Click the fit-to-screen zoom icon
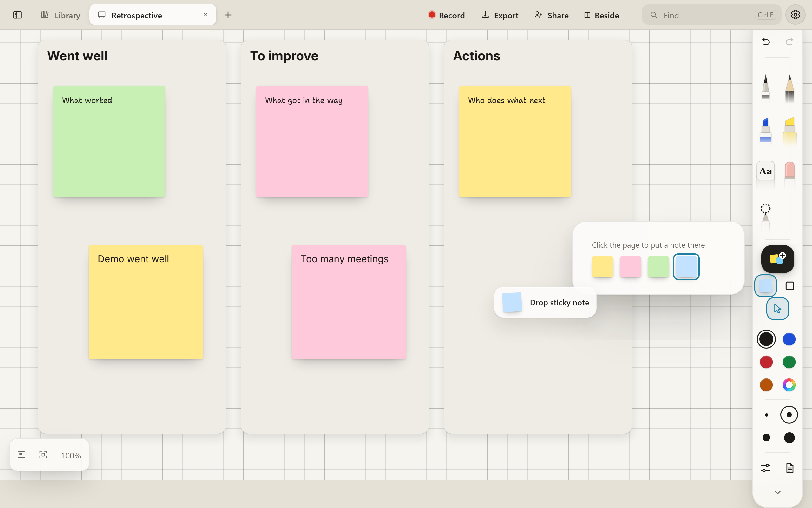The image size is (812, 508). [x=43, y=455]
